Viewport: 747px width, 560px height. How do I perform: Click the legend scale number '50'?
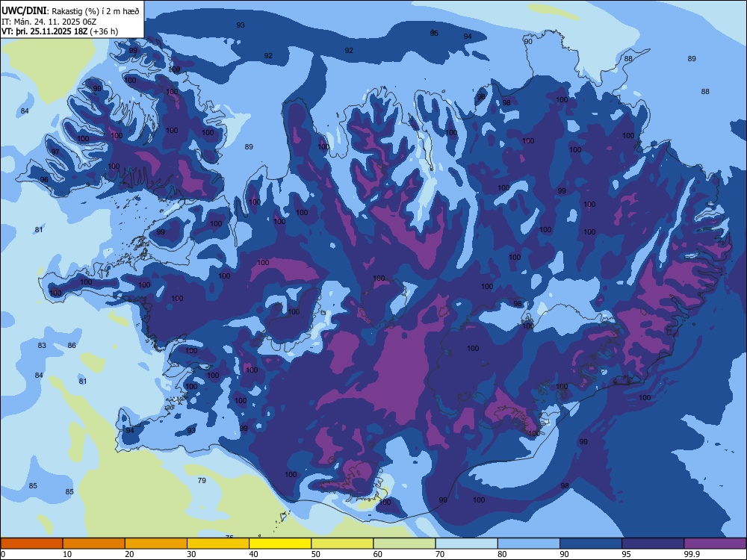pyautogui.click(x=316, y=554)
